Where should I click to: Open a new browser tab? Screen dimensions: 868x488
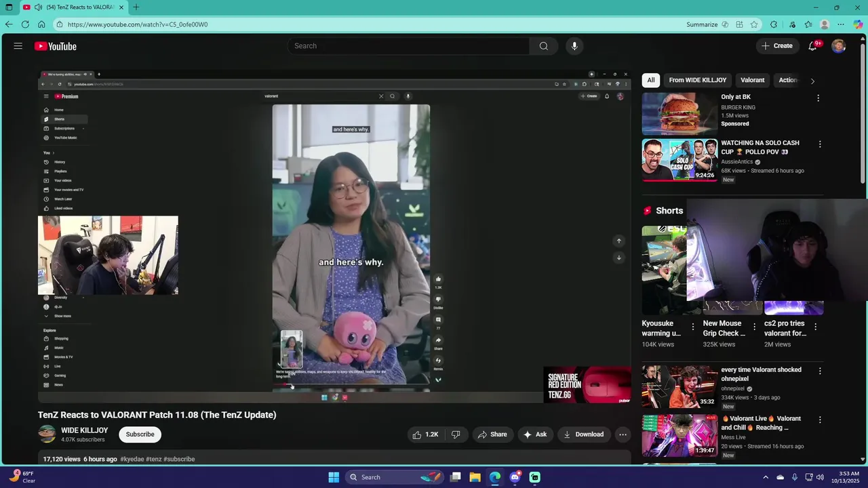136,7
